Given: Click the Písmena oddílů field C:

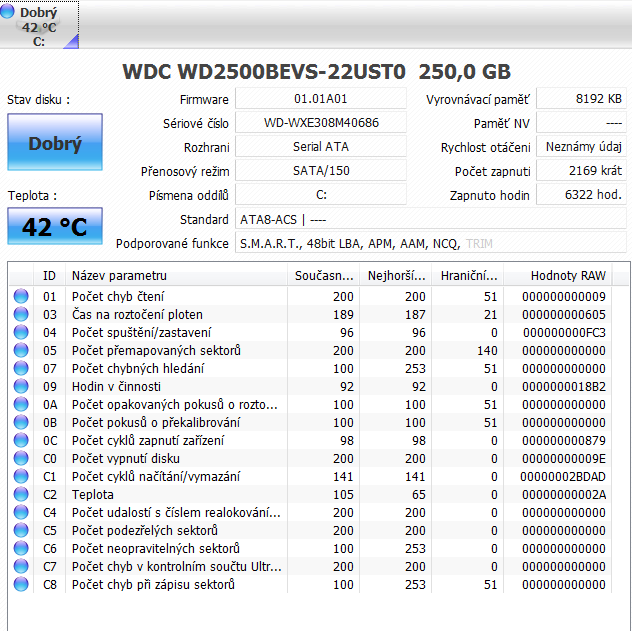Looking at the screenshot, I should [x=321, y=195].
